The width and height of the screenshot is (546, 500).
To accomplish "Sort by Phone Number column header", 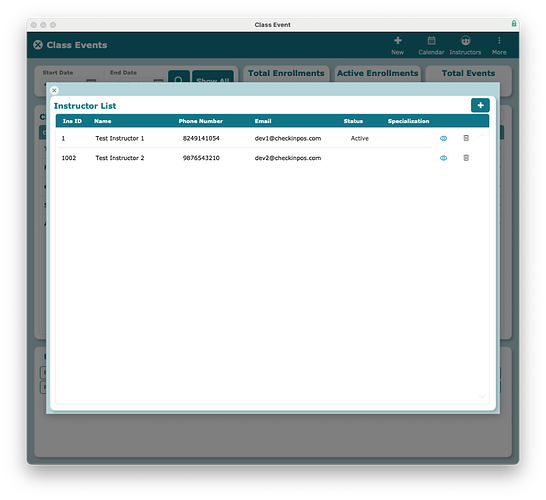I will point(201,121).
